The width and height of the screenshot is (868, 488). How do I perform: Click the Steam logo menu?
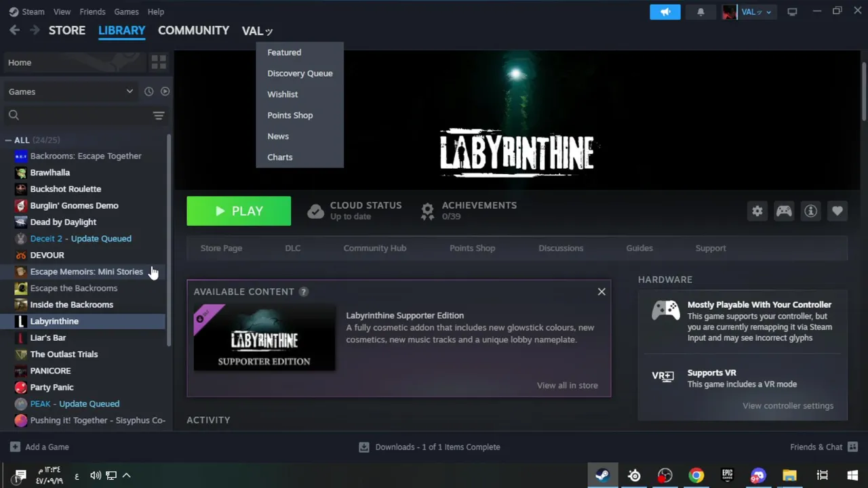point(14,12)
